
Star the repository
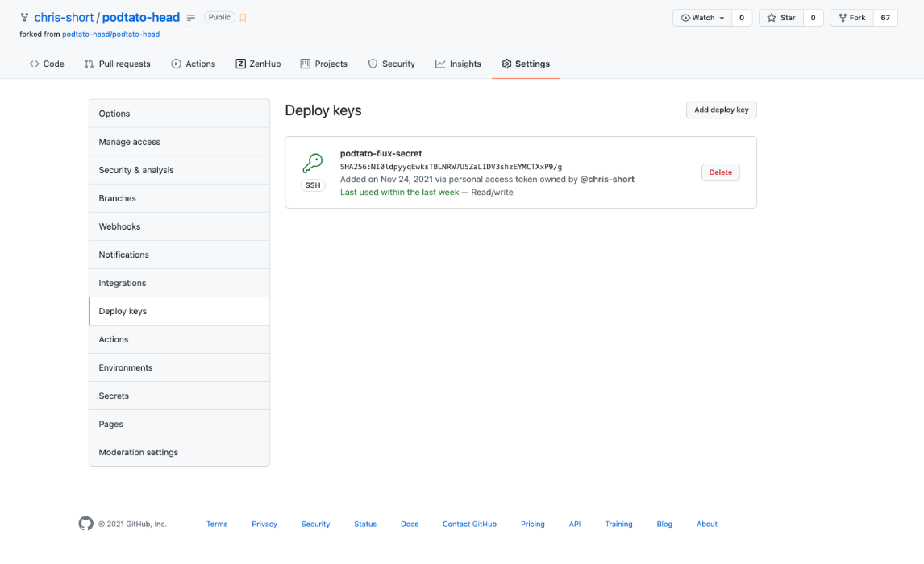point(780,18)
